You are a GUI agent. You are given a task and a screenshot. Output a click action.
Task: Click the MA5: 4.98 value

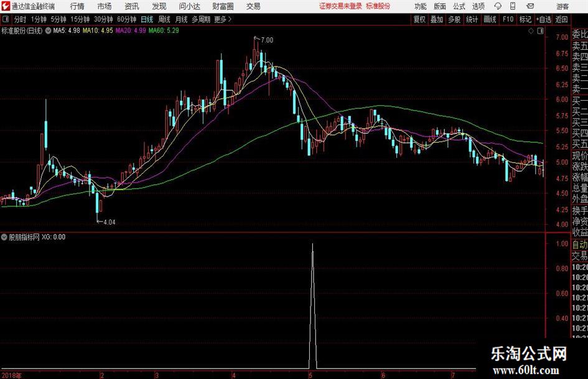pos(67,30)
